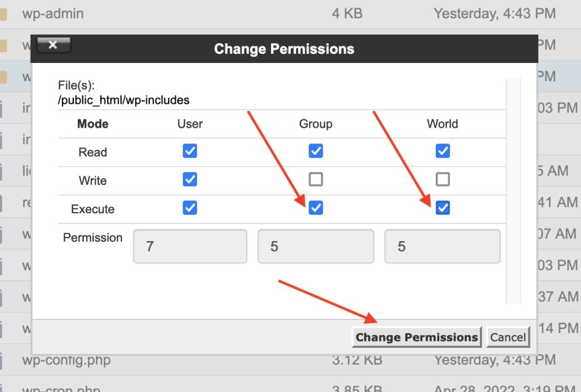Toggle User Read permission checkbox
581x392 pixels.
[x=190, y=151]
